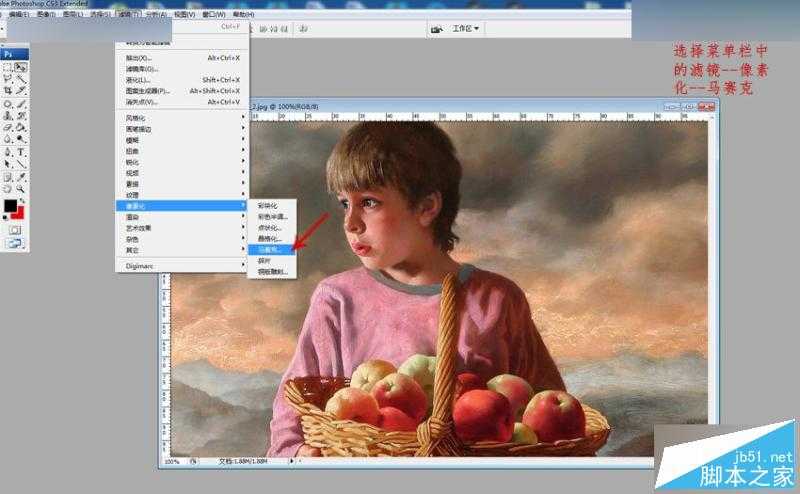Expand the 素描 filter submenu
The width and height of the screenshot is (800, 494).
(182, 184)
